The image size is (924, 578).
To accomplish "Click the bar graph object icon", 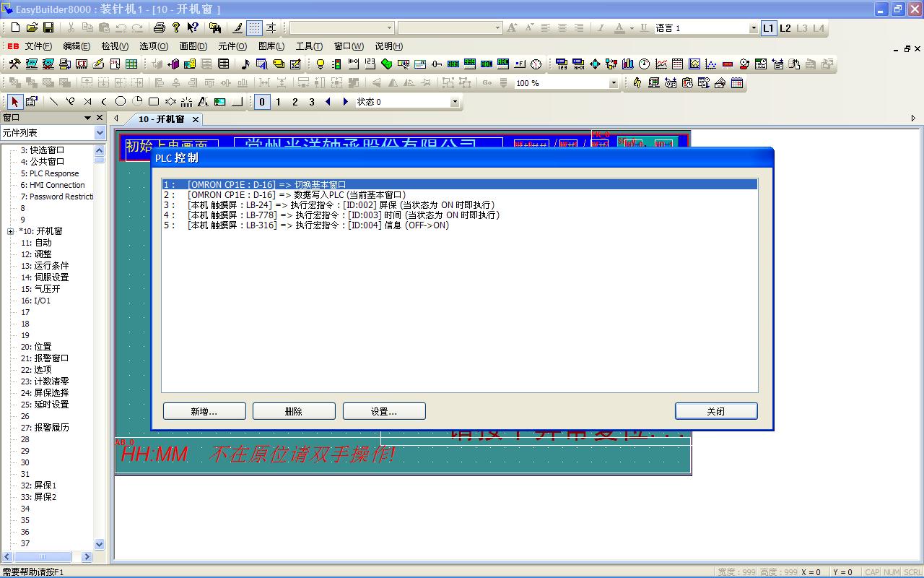I will pos(627,64).
